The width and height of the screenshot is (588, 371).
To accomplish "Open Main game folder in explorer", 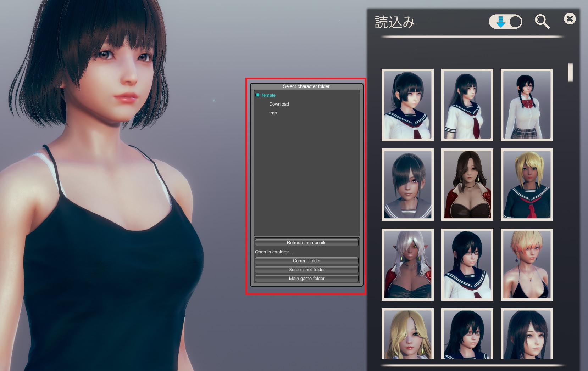I will 307,279.
